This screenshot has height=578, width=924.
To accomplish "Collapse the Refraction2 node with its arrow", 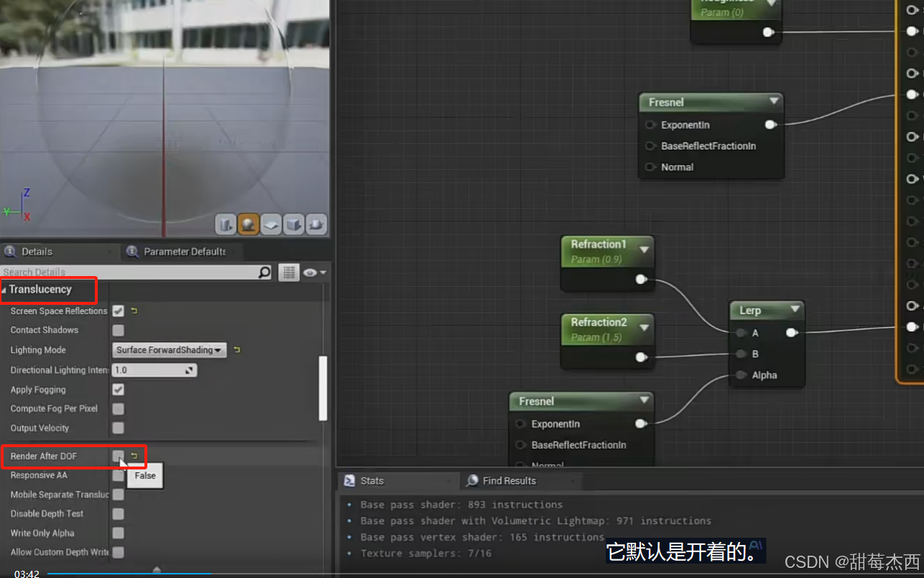I will click(x=644, y=328).
